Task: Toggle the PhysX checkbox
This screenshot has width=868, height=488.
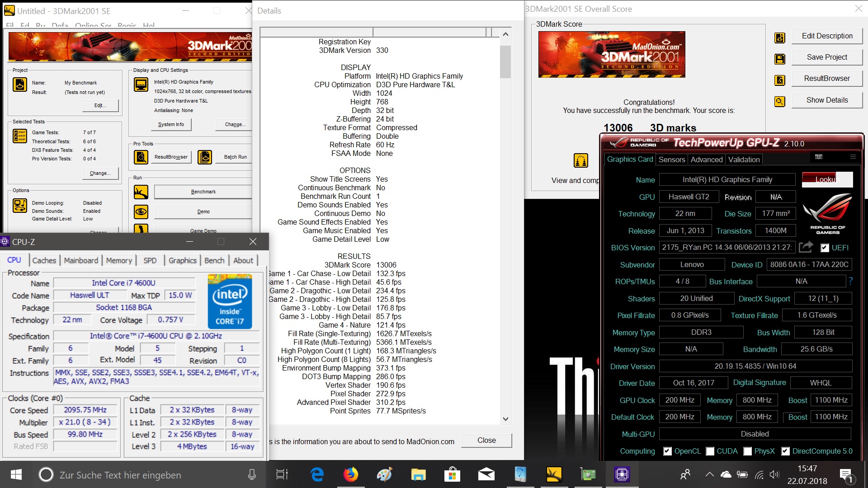Action: (x=747, y=451)
